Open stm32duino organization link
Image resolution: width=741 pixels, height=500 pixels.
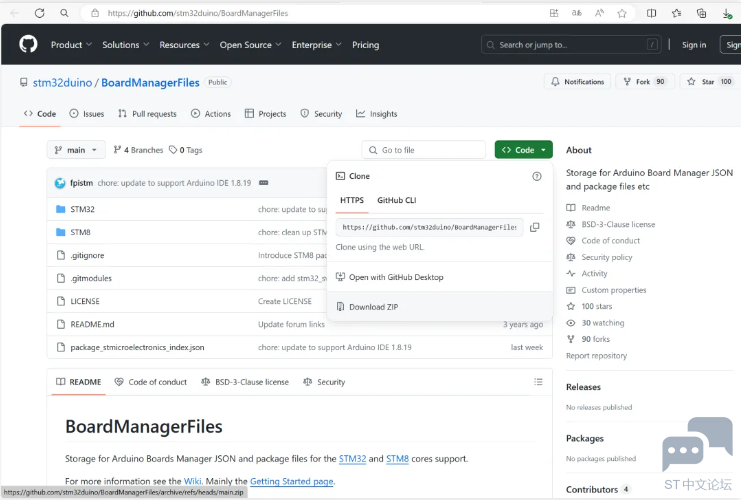(62, 83)
